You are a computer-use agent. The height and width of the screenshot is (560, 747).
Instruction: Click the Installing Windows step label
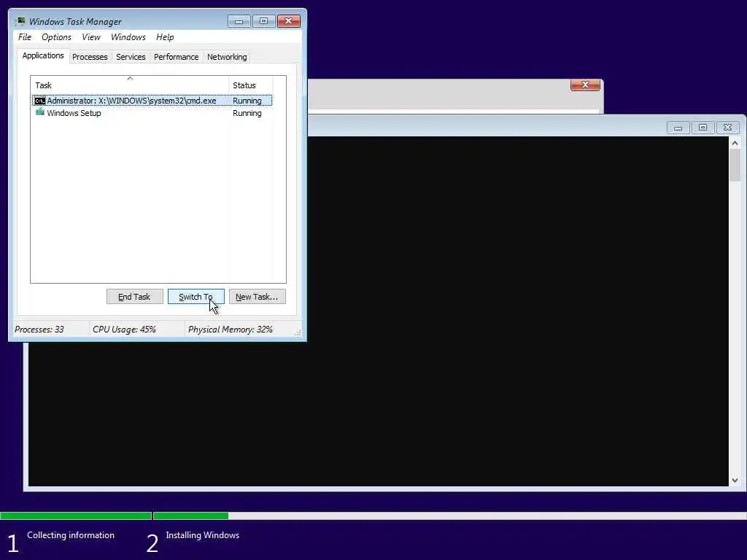[203, 535]
